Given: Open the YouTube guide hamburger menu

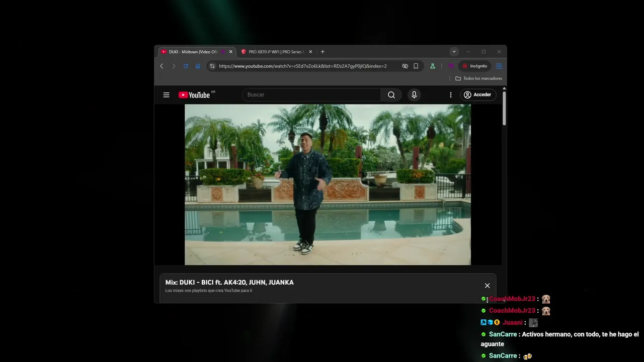Looking at the screenshot, I should click(167, 95).
